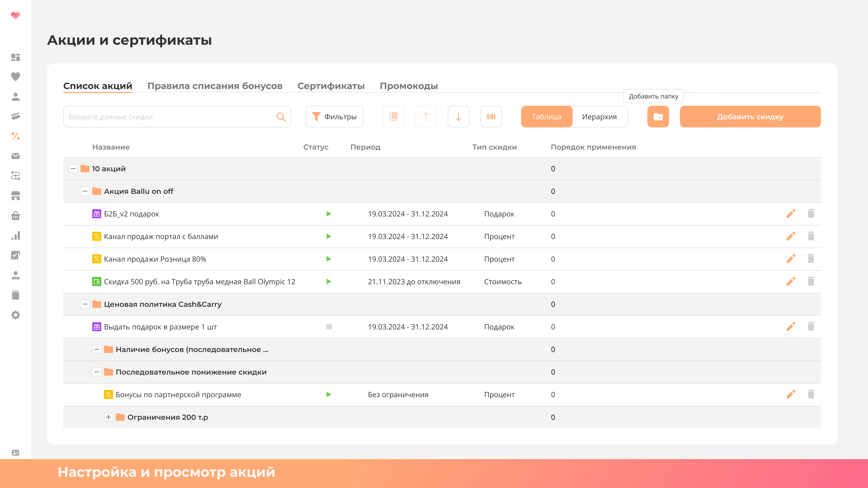This screenshot has width=868, height=488.
Task: Collapse Ценовая политика Cash&Carry folder
Action: click(x=85, y=304)
